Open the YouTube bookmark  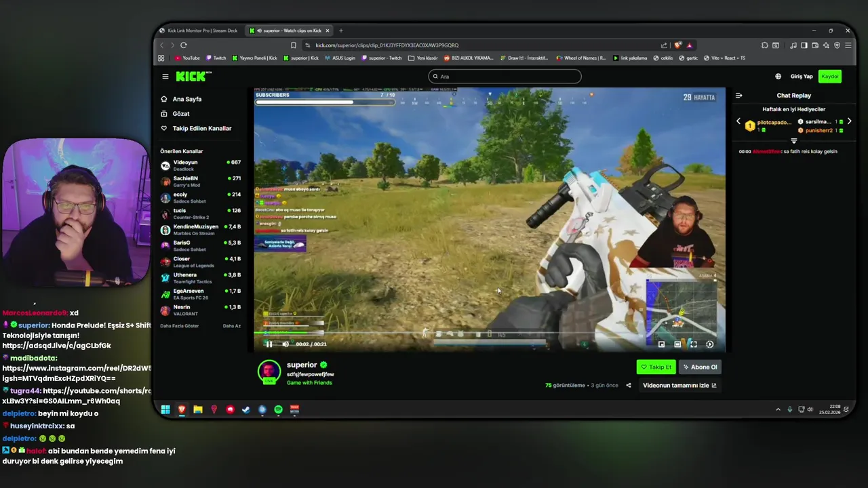point(187,58)
